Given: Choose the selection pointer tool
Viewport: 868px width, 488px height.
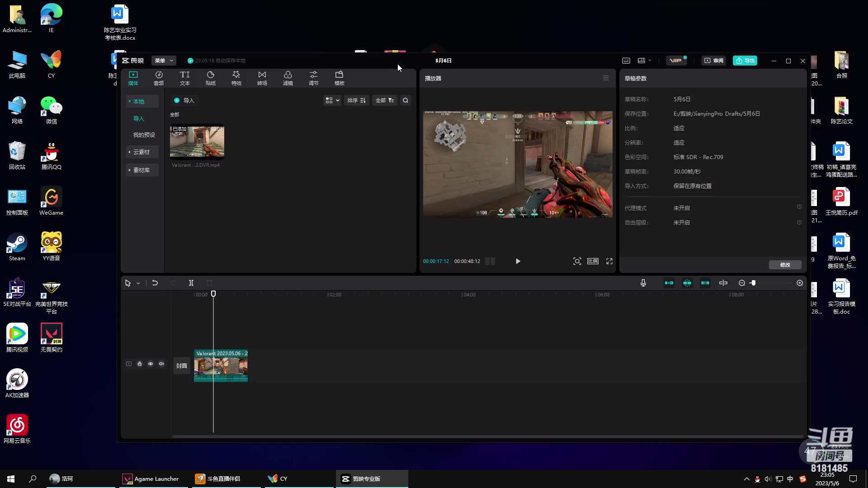Looking at the screenshot, I should (128, 283).
